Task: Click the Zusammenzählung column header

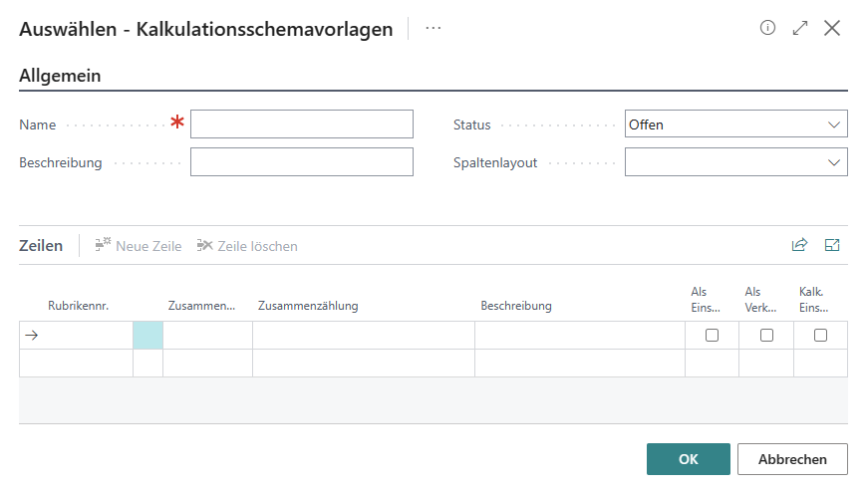Action: [x=308, y=306]
